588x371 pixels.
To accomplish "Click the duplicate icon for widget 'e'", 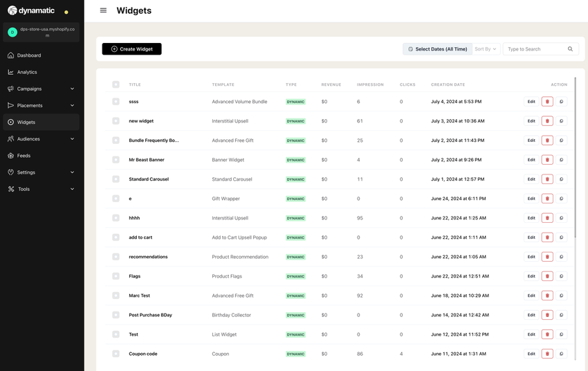I will pos(562,199).
